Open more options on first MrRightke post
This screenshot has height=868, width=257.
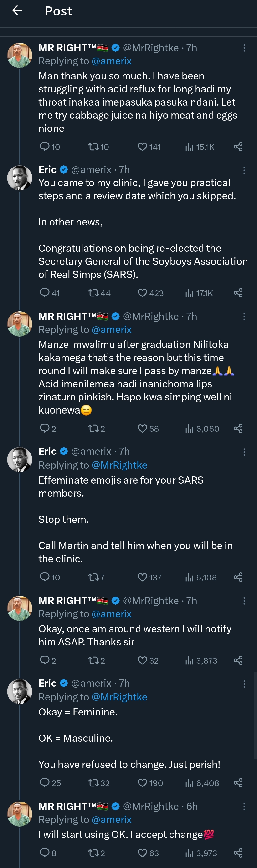(x=244, y=48)
